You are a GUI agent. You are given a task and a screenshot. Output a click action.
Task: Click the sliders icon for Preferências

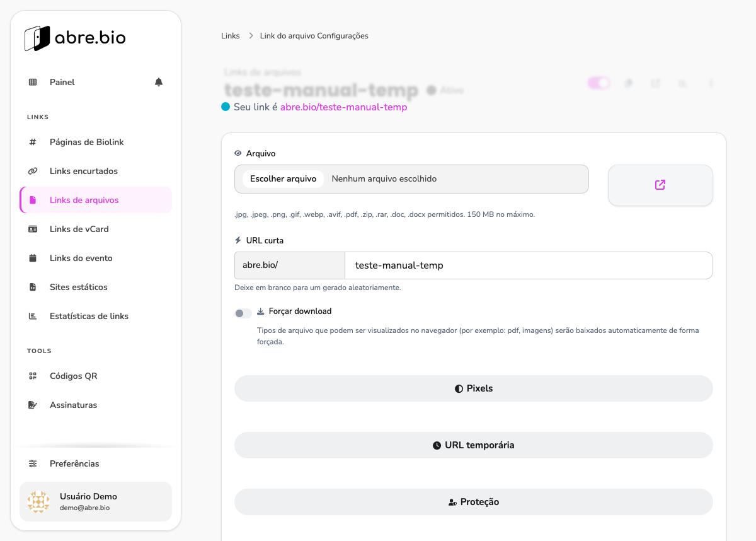click(33, 464)
